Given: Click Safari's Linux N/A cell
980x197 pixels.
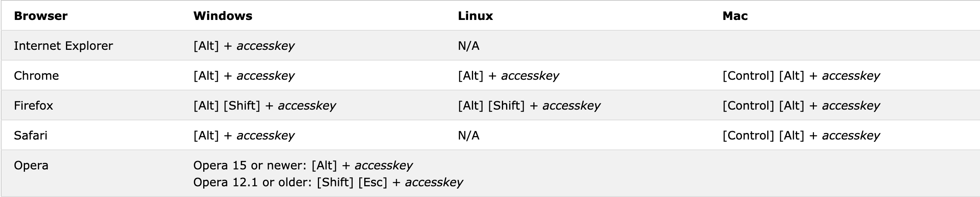Looking at the screenshot, I should pyautogui.click(x=469, y=135).
